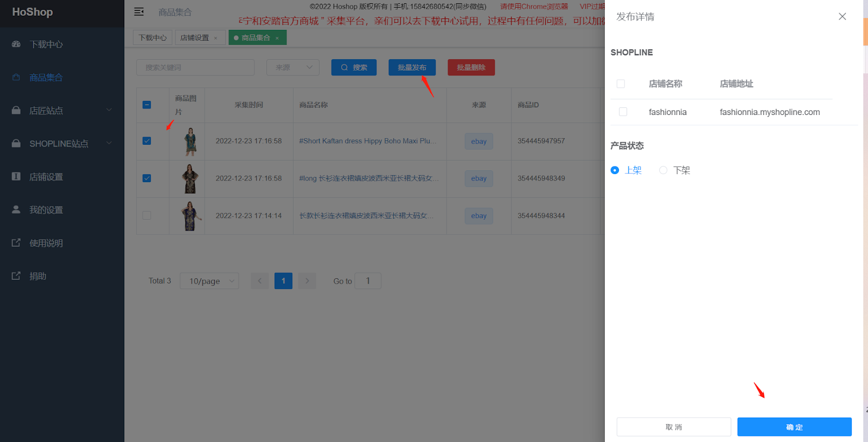Screen dimensions: 868x442
Task: Switch to the 店铺设置 tab
Action: [194, 38]
